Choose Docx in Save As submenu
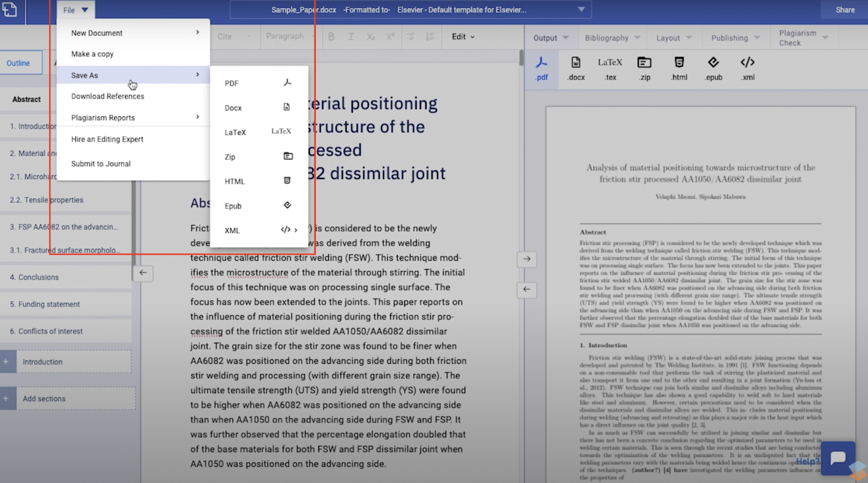868x483 pixels. [x=259, y=107]
